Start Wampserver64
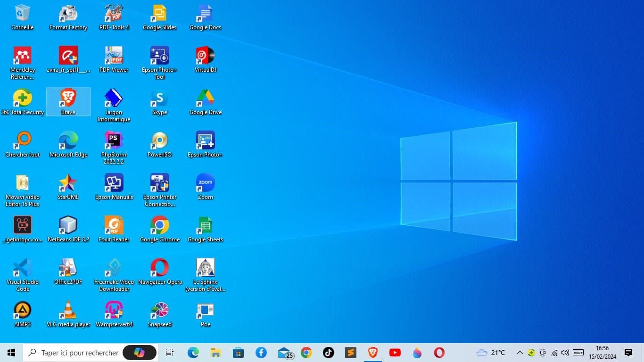 click(114, 309)
